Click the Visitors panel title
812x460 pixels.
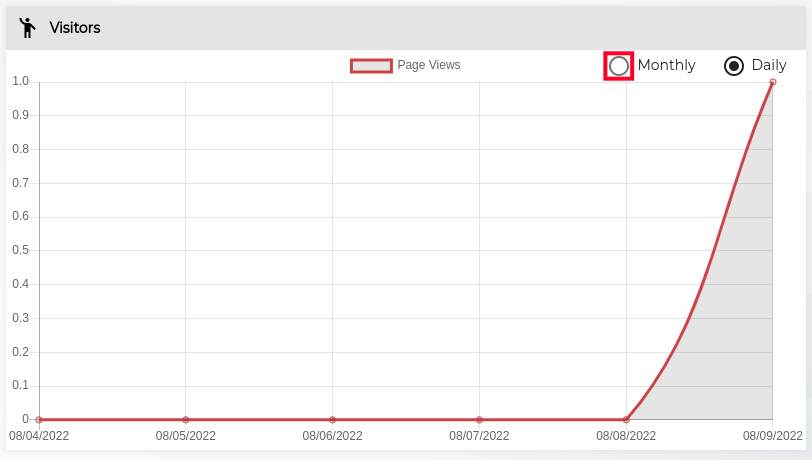[75, 28]
